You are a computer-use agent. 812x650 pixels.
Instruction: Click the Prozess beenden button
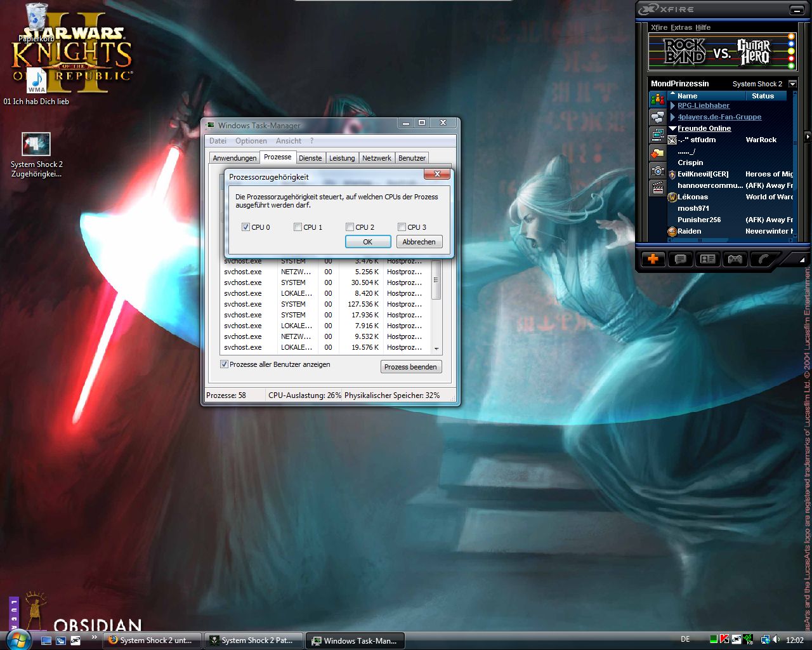[411, 367]
